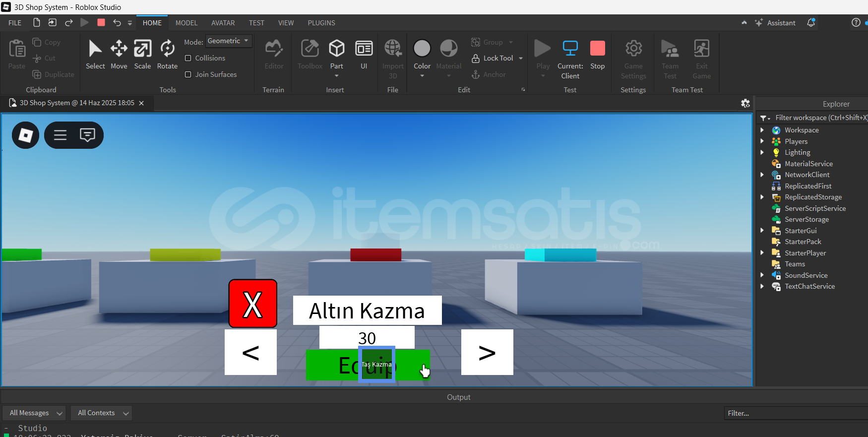Open the FILE menu
The height and width of the screenshot is (437, 868).
point(15,23)
